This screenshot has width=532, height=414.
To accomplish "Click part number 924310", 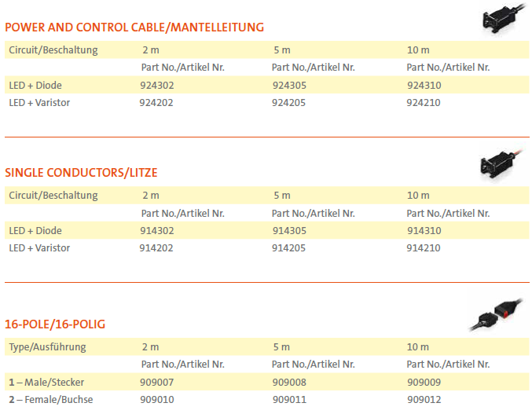I will [x=424, y=85].
